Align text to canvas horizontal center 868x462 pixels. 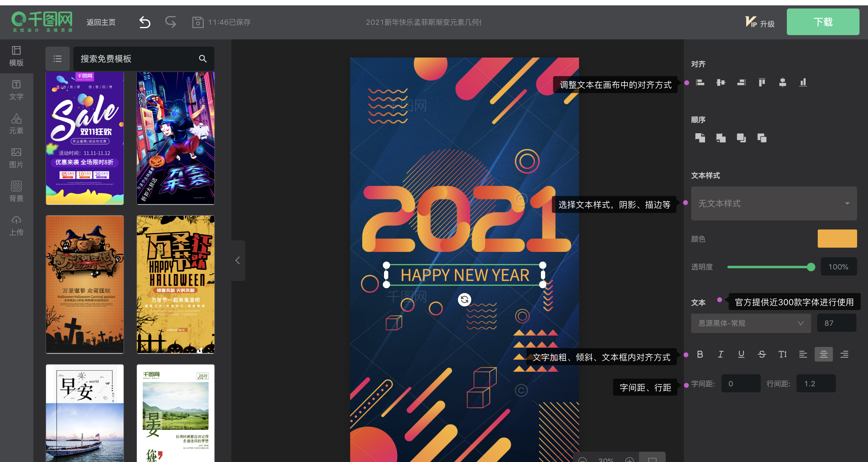[x=721, y=82]
